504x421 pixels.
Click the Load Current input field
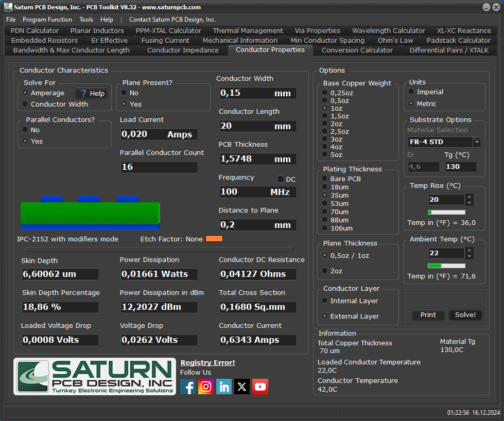(x=159, y=134)
